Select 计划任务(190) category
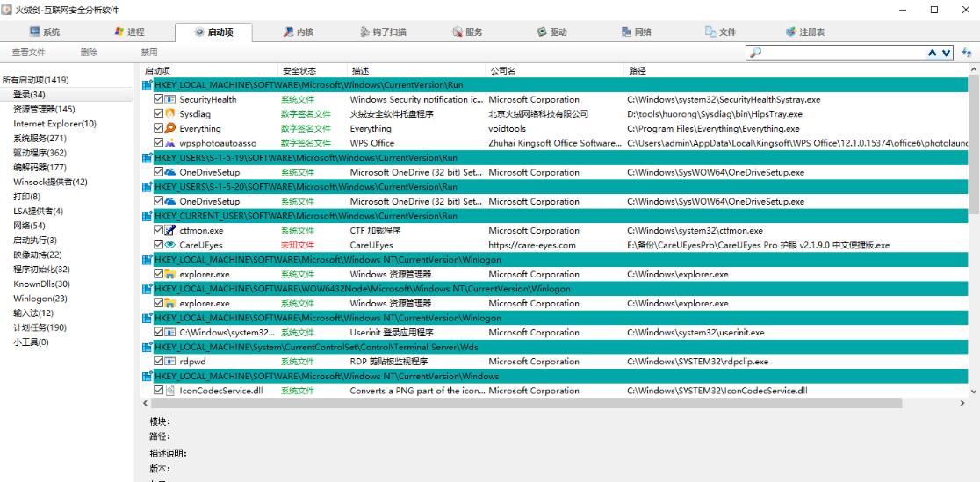980x482 pixels. [x=40, y=327]
